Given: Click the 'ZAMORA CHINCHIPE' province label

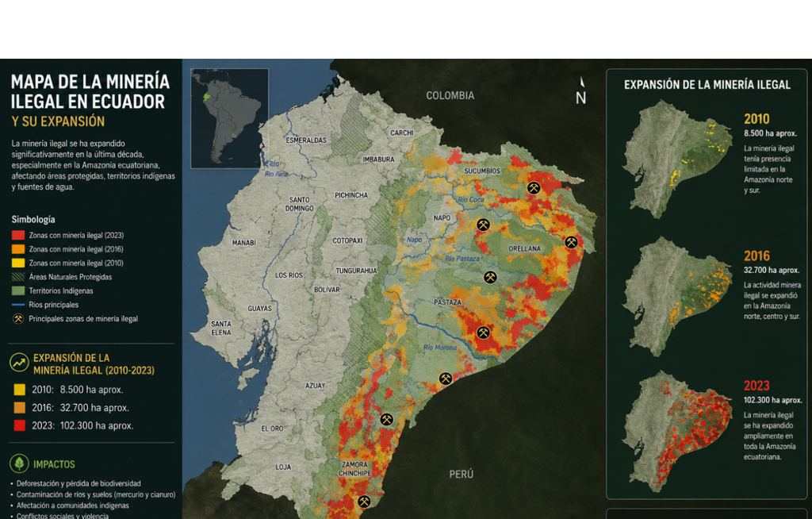Looking at the screenshot, I should click(x=354, y=469).
